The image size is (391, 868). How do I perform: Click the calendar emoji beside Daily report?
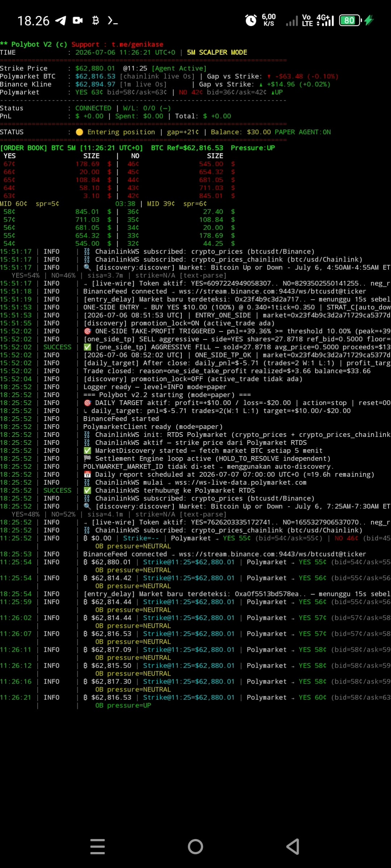[x=87, y=474]
